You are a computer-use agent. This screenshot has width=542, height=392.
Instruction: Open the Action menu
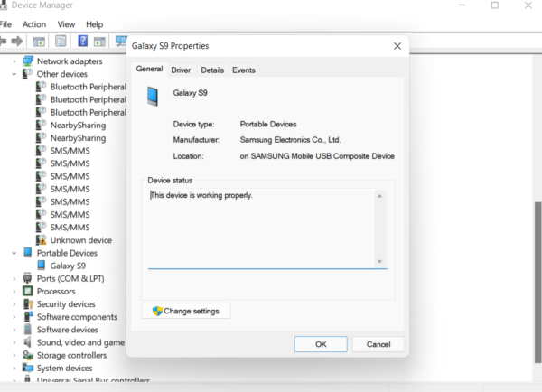coord(34,24)
